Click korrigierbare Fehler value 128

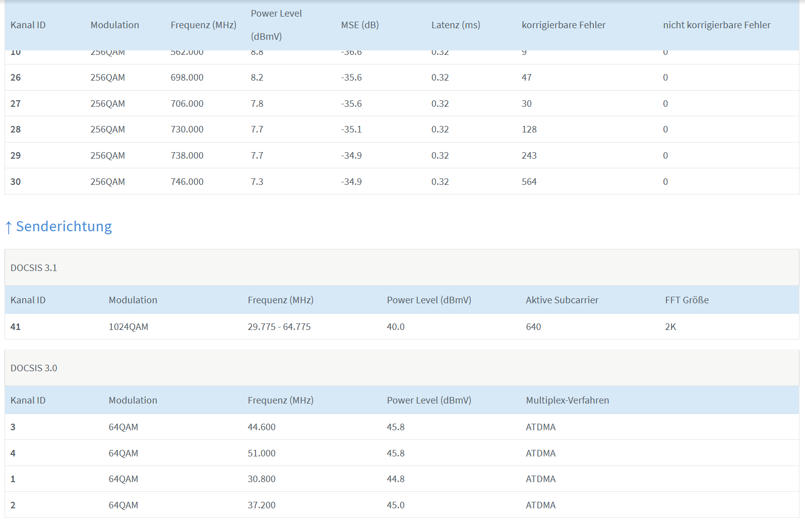pos(529,129)
